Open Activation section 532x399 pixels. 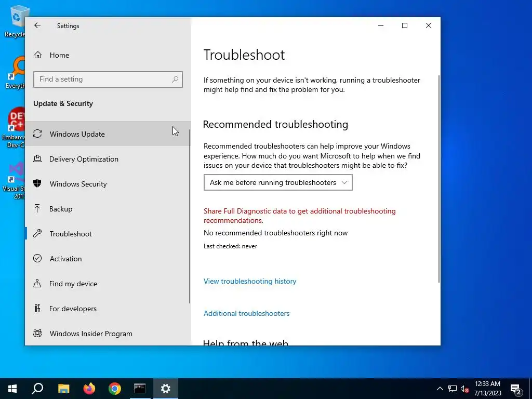click(107, 259)
